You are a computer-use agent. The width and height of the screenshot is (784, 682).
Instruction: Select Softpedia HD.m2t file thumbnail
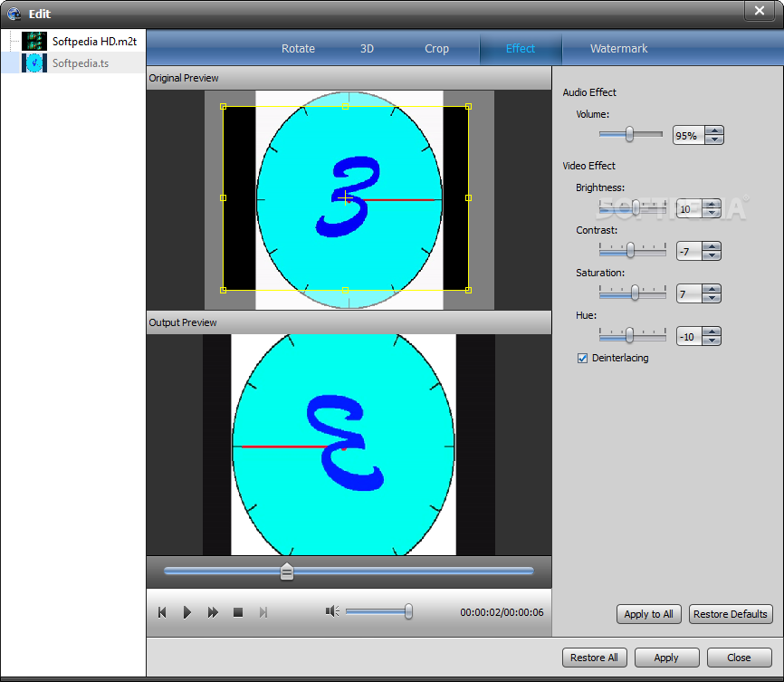pos(34,41)
